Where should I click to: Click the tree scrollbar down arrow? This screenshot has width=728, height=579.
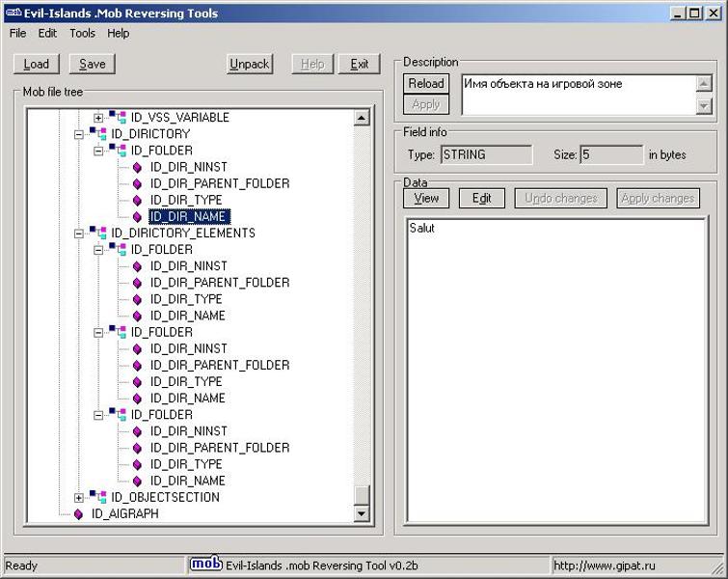[x=362, y=514]
